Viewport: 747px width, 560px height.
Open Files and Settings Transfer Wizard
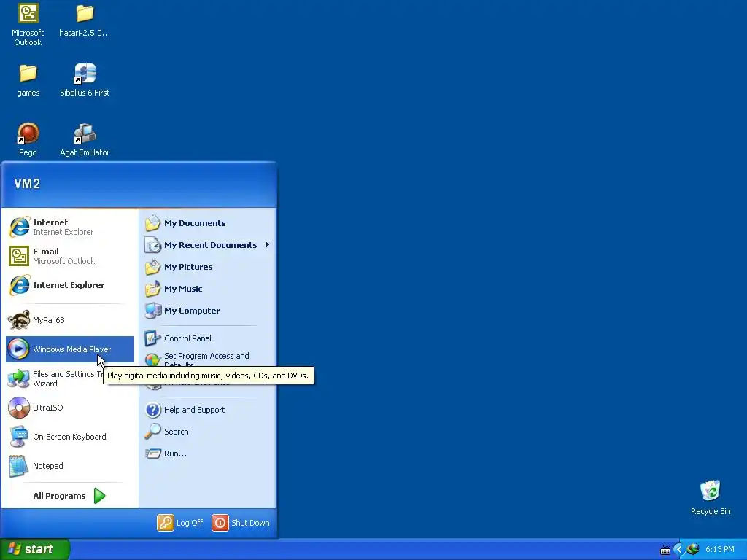[x=55, y=378]
